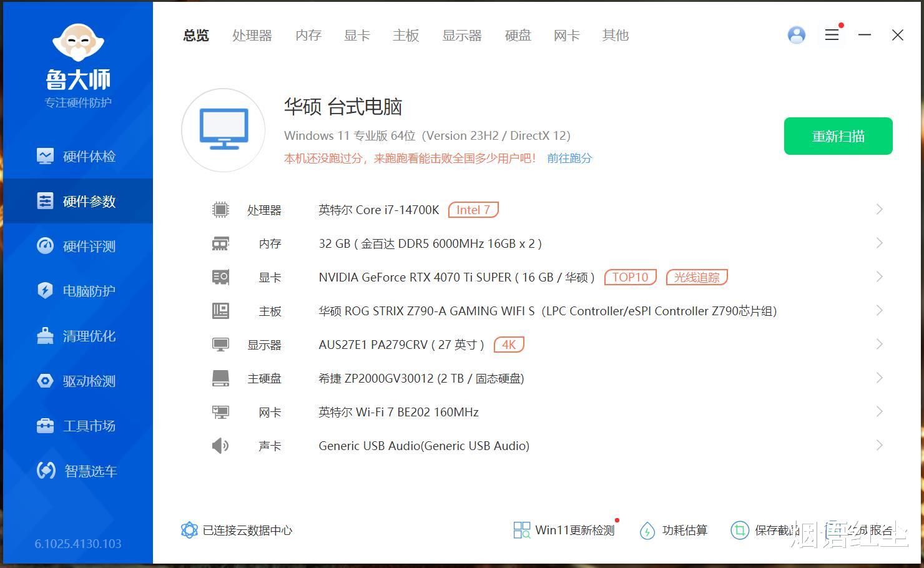Click the desktop computer monitor icon
The height and width of the screenshot is (568, 924).
point(224,130)
